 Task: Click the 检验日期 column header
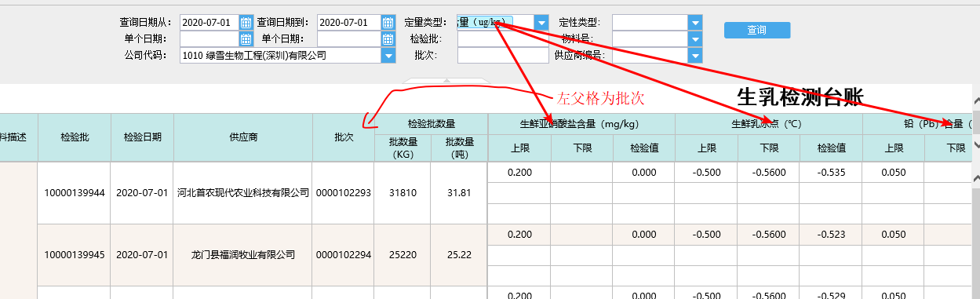pyautogui.click(x=142, y=137)
